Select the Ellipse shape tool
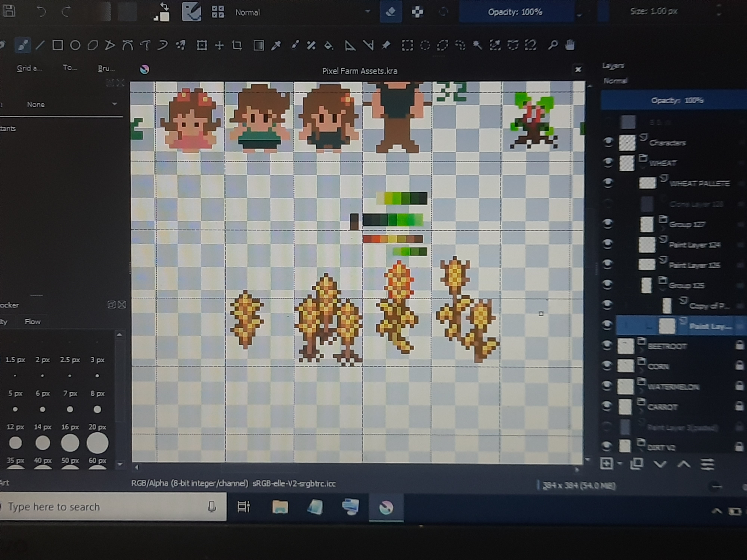 click(x=75, y=45)
